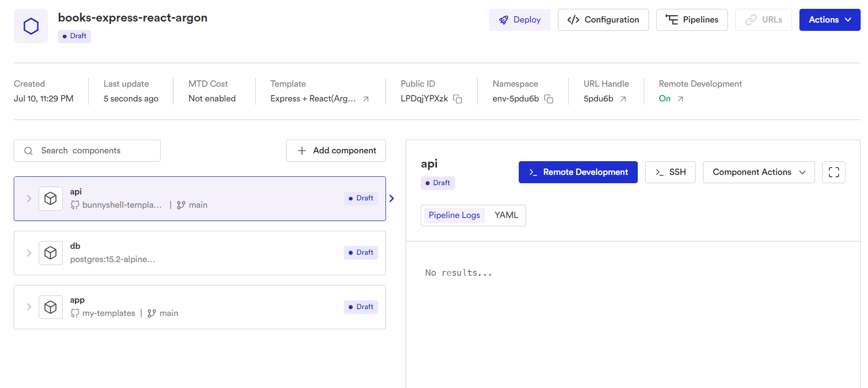
Task: Expand the api component row
Action: [x=29, y=198]
